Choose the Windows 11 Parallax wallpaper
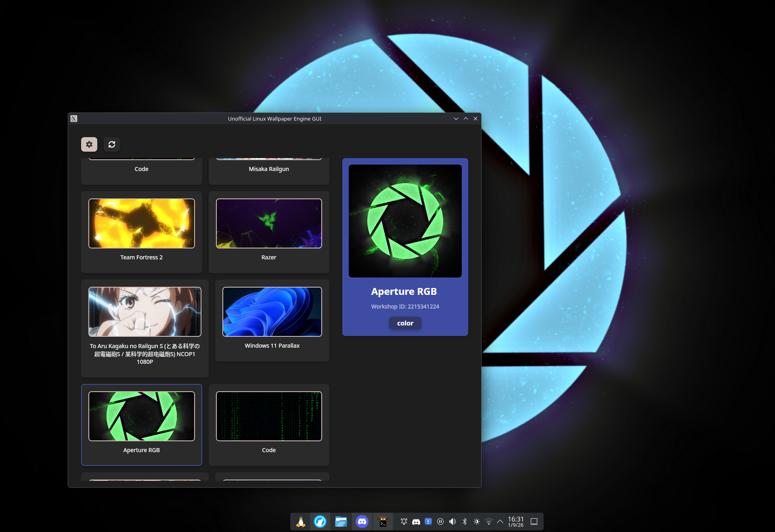775x532 pixels. point(272,312)
